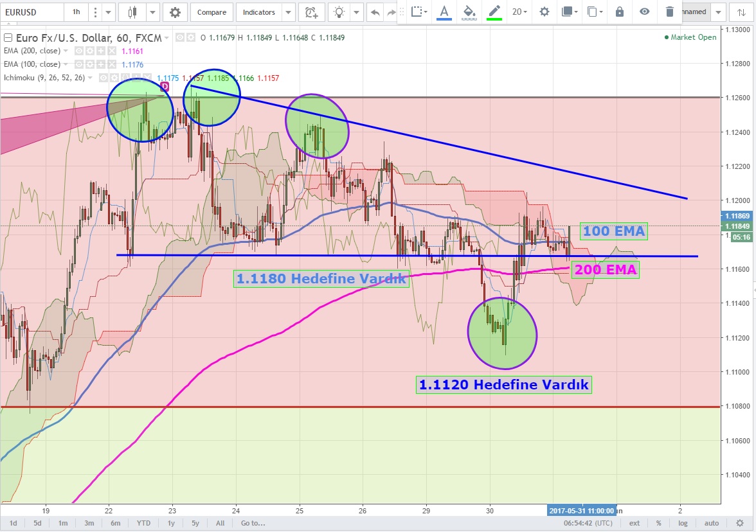Expand the chart style dropdown arrow
This screenshot has width=756, height=532.
coord(153,12)
